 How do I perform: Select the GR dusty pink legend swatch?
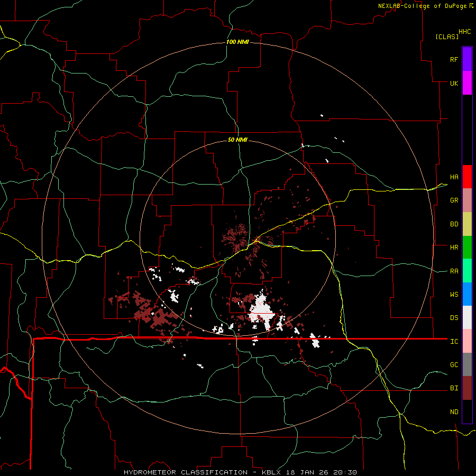click(x=467, y=200)
